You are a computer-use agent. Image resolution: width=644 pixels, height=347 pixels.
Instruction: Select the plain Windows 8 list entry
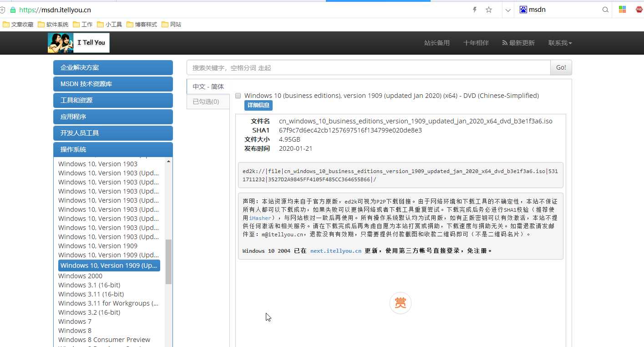[75, 331]
